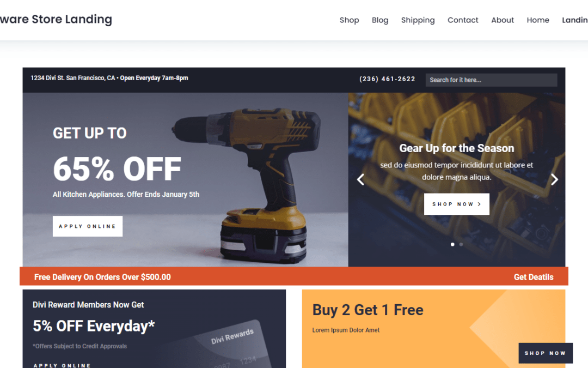The height and width of the screenshot is (368, 588).
Task: Select the first slider pagination dot
Action: click(452, 244)
